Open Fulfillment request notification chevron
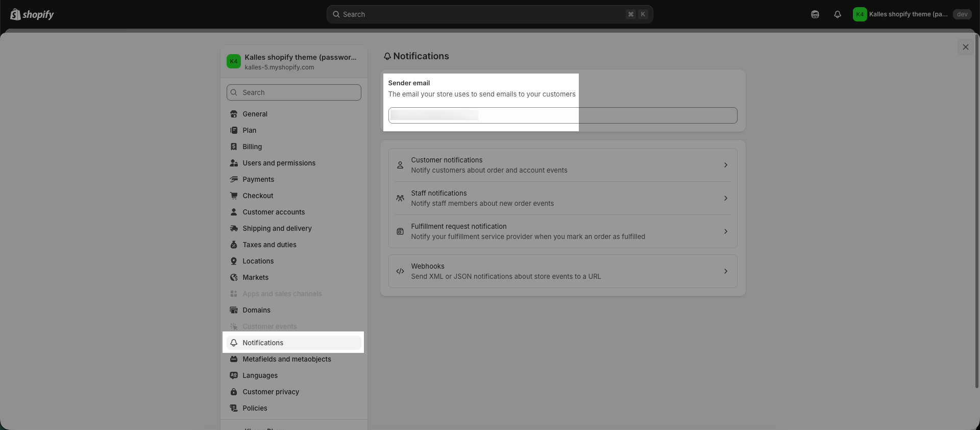 pos(725,231)
